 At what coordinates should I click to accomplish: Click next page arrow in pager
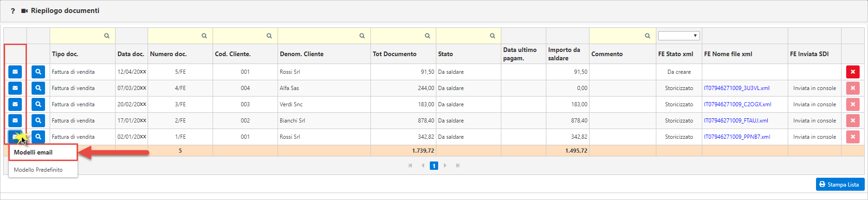pyautogui.click(x=445, y=166)
